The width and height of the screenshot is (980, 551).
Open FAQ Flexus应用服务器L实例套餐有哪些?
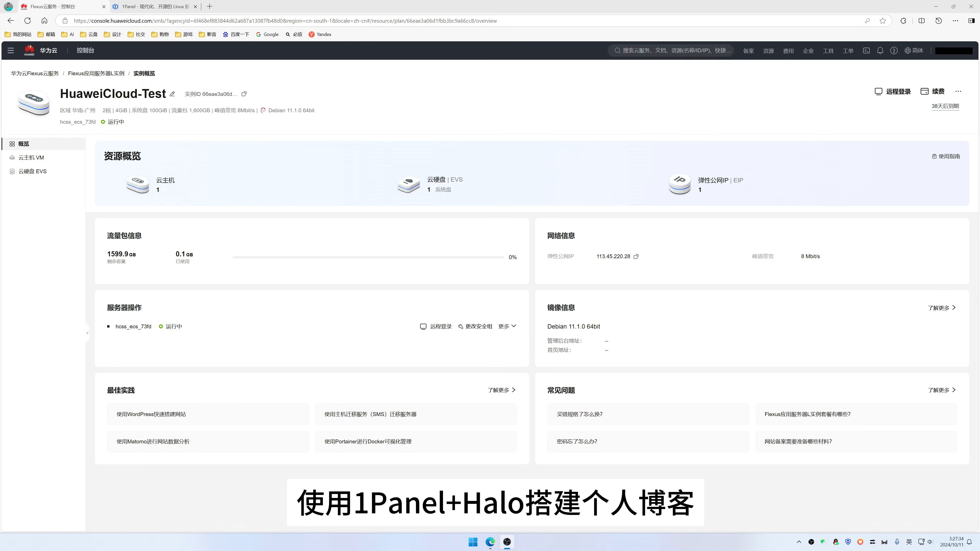click(x=856, y=414)
